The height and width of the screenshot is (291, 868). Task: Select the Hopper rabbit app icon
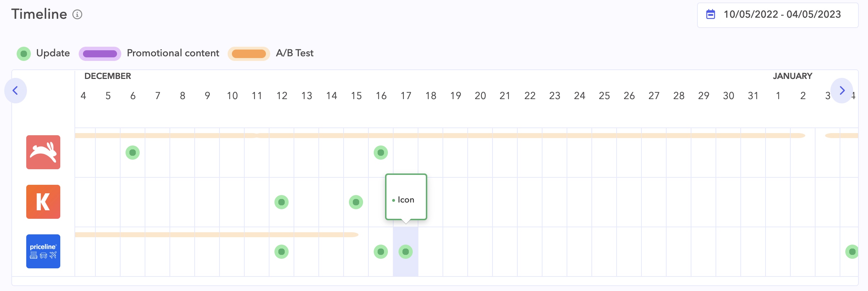click(43, 152)
